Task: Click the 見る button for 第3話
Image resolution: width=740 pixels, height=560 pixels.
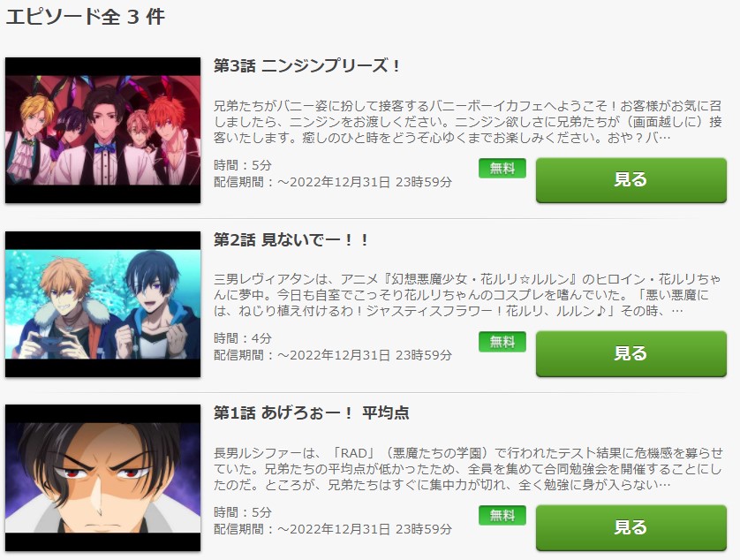Action: pos(631,180)
